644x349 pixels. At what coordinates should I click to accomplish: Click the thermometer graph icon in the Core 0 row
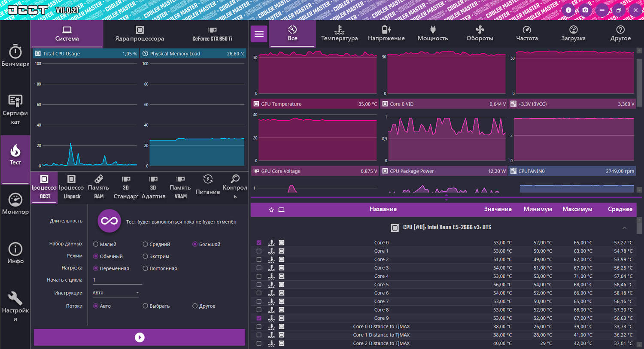point(271,243)
